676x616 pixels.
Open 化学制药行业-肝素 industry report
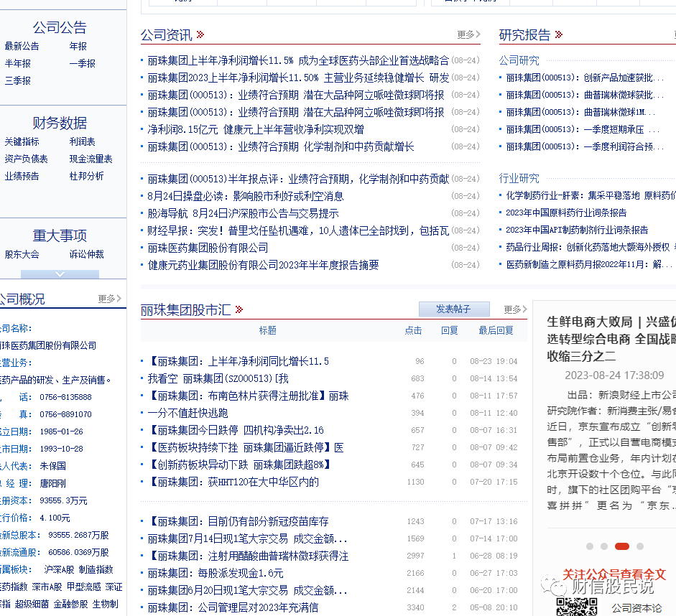pos(591,195)
